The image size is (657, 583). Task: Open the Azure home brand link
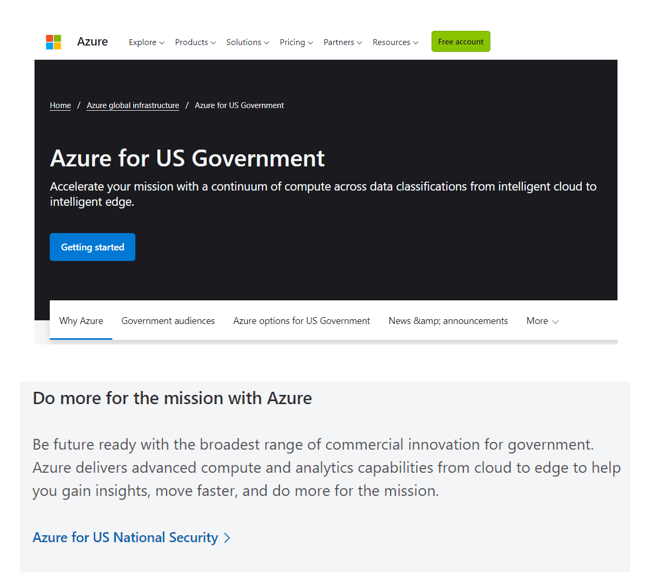pos(92,42)
